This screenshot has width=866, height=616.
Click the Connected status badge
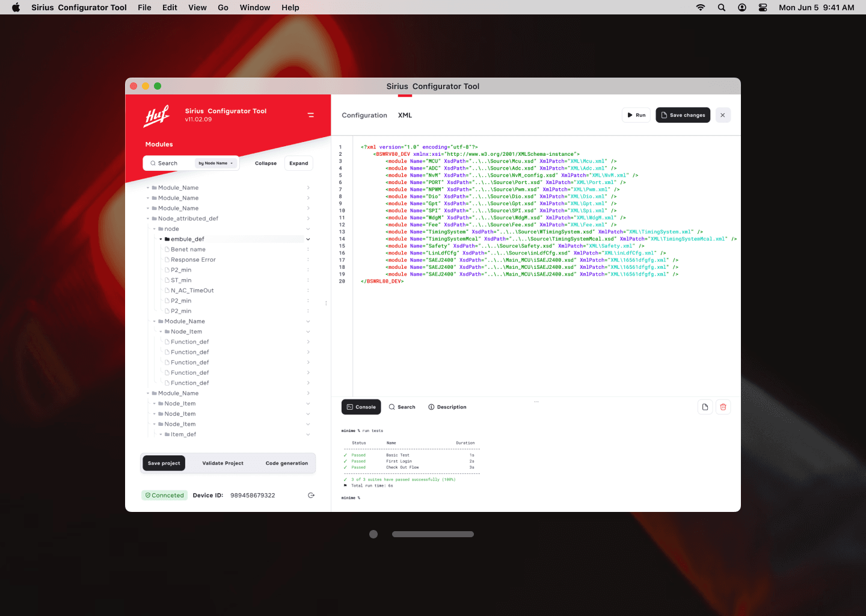coord(164,495)
